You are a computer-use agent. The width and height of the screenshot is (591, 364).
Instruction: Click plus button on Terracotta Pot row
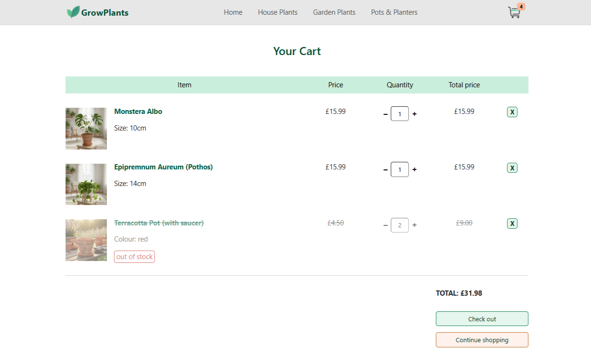[x=414, y=225]
